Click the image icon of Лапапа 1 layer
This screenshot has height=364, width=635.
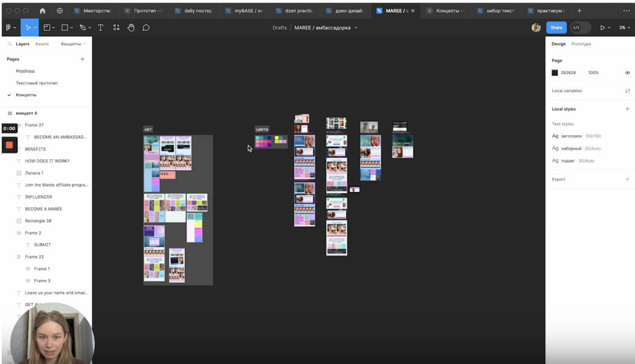19,173
